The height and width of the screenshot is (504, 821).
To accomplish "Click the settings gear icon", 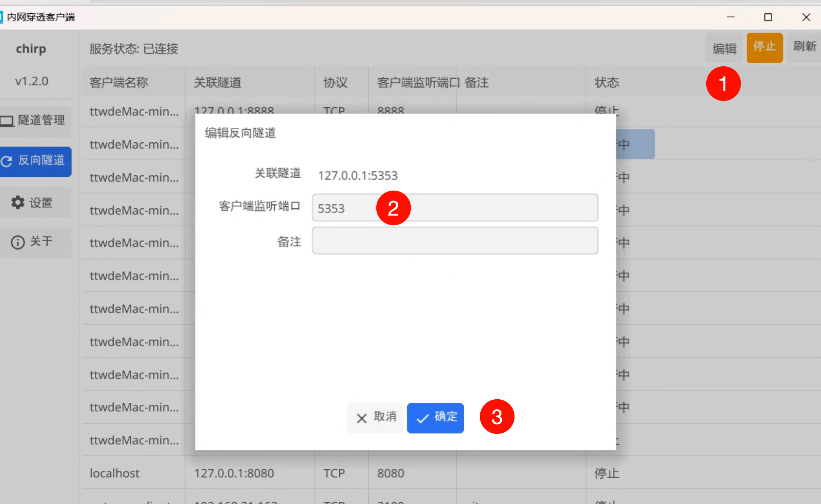I will pos(18,203).
